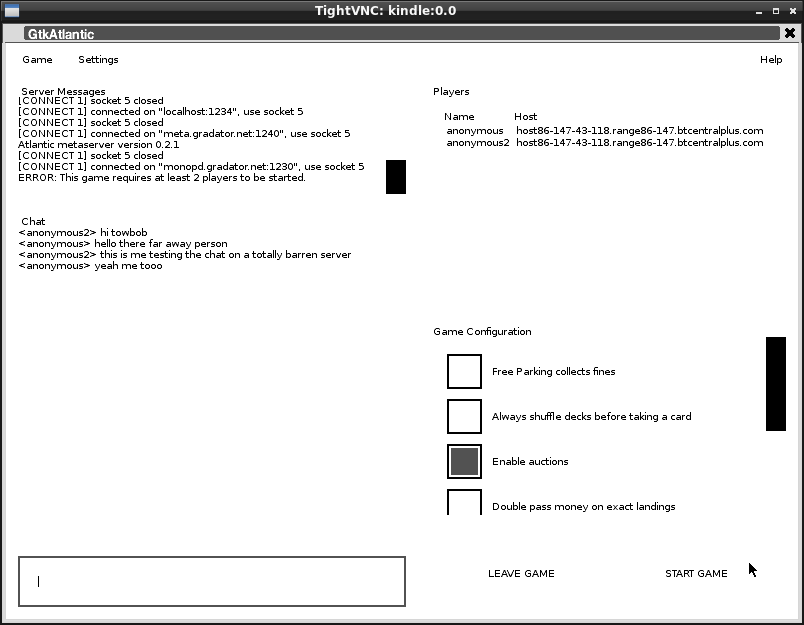804x625 pixels.
Task: Close the GtkAtlantic window
Action: [x=790, y=33]
